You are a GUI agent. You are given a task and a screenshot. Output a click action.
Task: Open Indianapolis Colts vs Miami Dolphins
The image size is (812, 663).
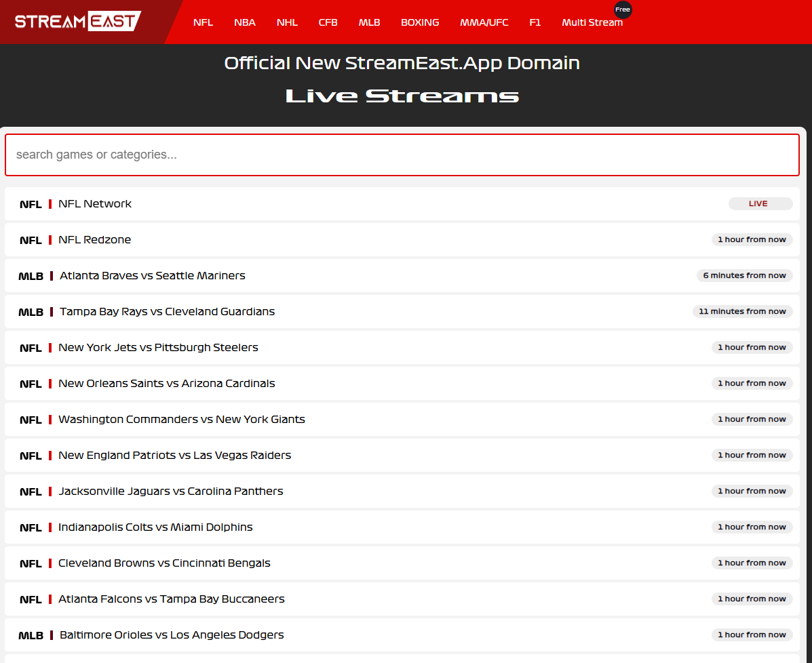pos(402,527)
